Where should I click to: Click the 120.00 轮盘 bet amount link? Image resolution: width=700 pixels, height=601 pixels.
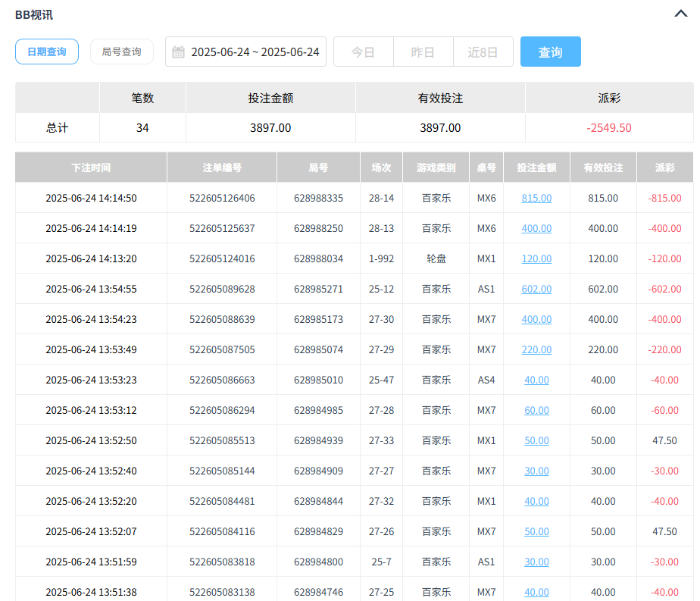(x=536, y=258)
